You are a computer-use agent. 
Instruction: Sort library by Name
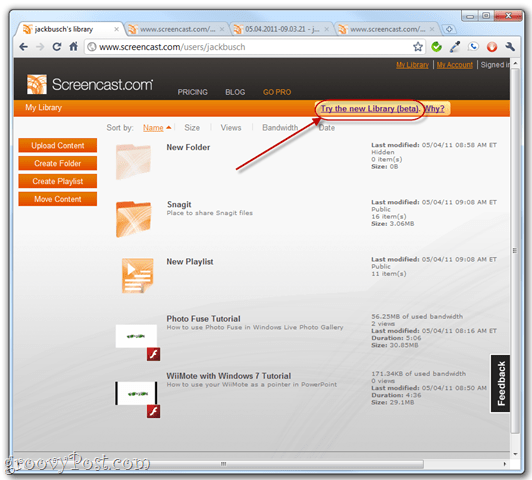(153, 128)
